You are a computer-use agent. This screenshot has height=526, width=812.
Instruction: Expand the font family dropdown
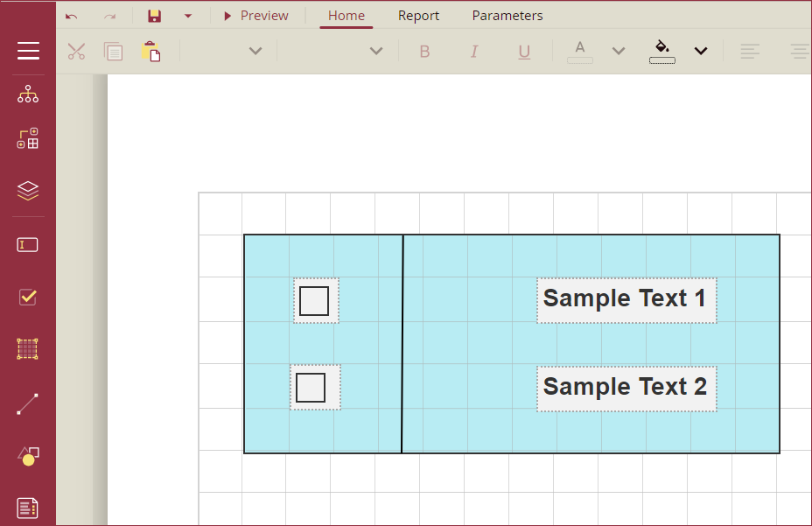pyautogui.click(x=255, y=51)
